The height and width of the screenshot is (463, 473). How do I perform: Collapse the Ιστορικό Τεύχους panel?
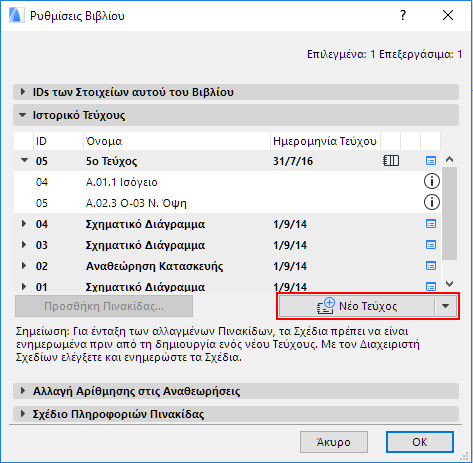click(23, 115)
